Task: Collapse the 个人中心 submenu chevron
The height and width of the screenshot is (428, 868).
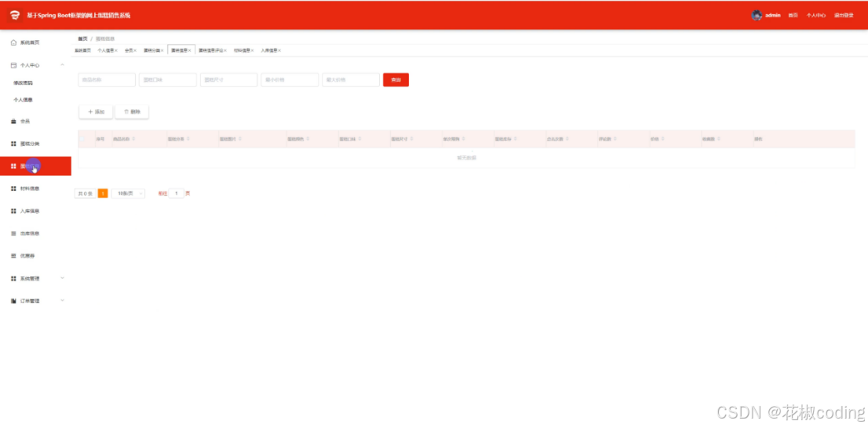Action: coord(62,65)
